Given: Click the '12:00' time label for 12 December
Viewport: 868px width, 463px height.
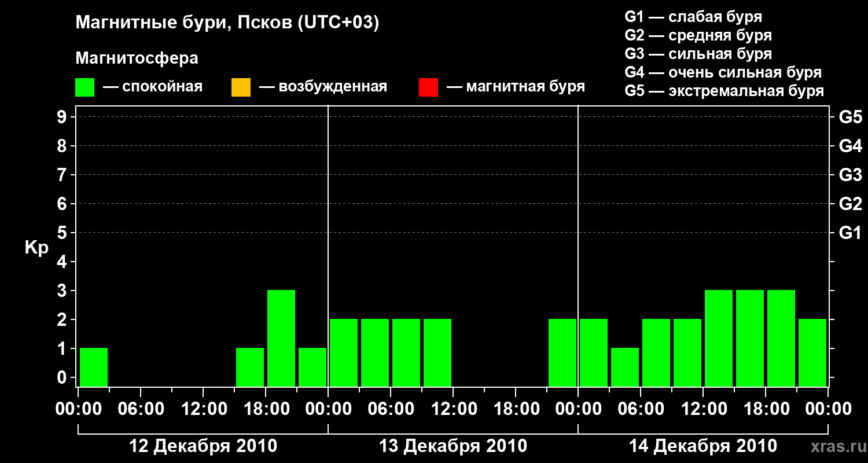Looking at the screenshot, I should pos(204,409).
